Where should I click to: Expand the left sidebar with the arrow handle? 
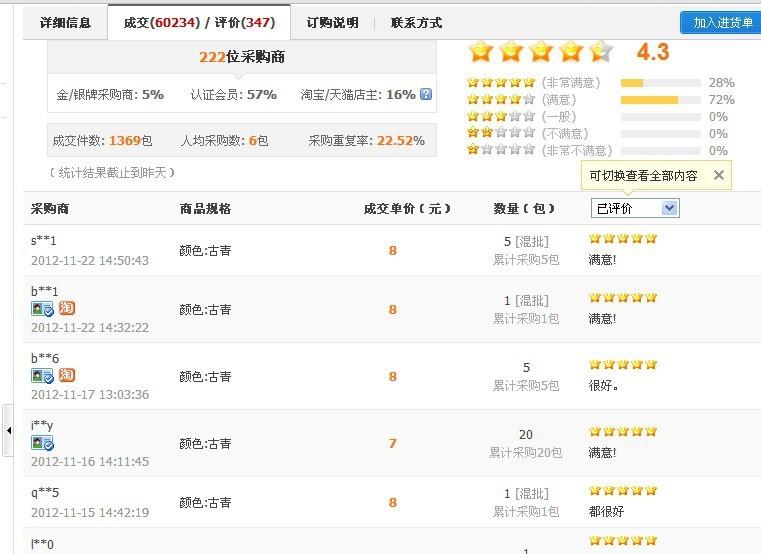click(8, 429)
